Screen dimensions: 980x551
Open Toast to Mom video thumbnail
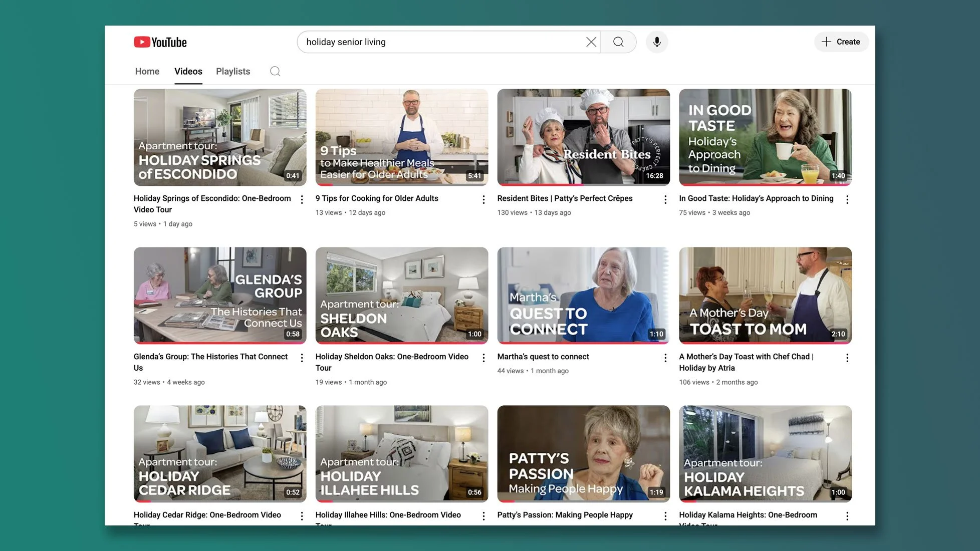[765, 296]
